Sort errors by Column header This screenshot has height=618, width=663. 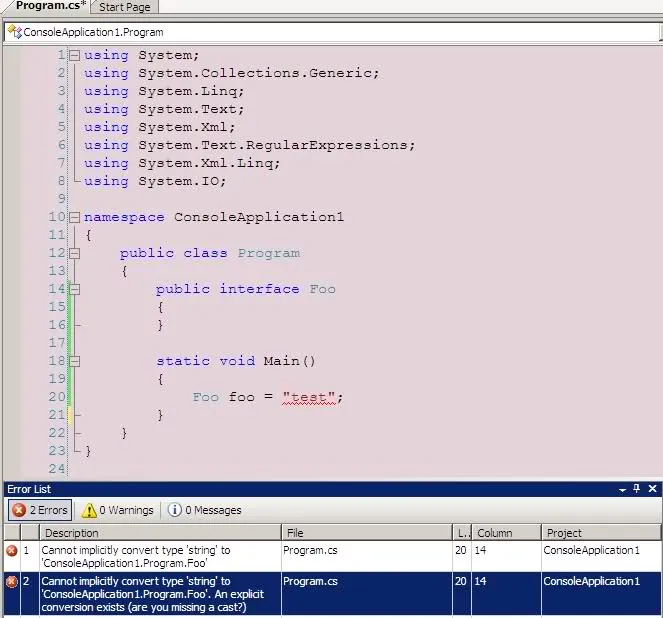pyautogui.click(x=507, y=533)
